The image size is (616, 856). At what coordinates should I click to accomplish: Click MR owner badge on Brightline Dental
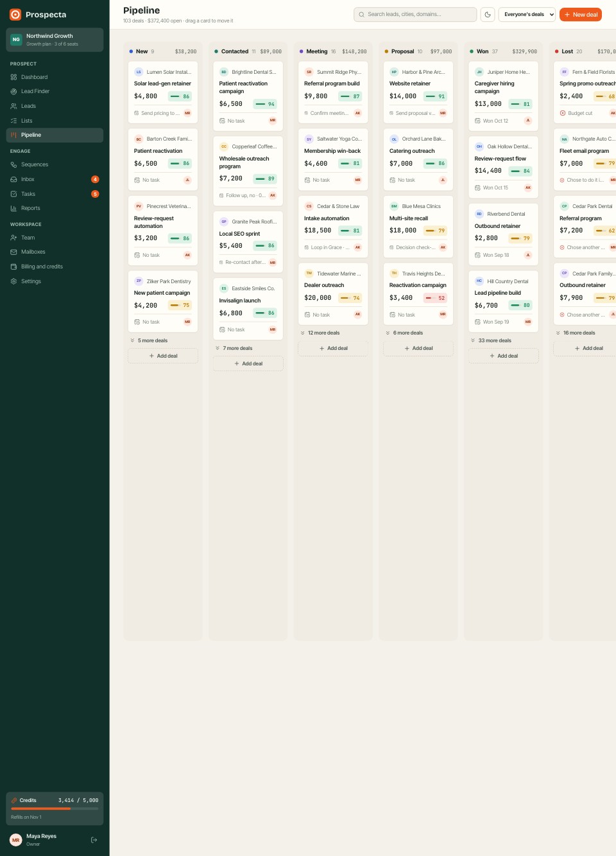[x=273, y=120]
